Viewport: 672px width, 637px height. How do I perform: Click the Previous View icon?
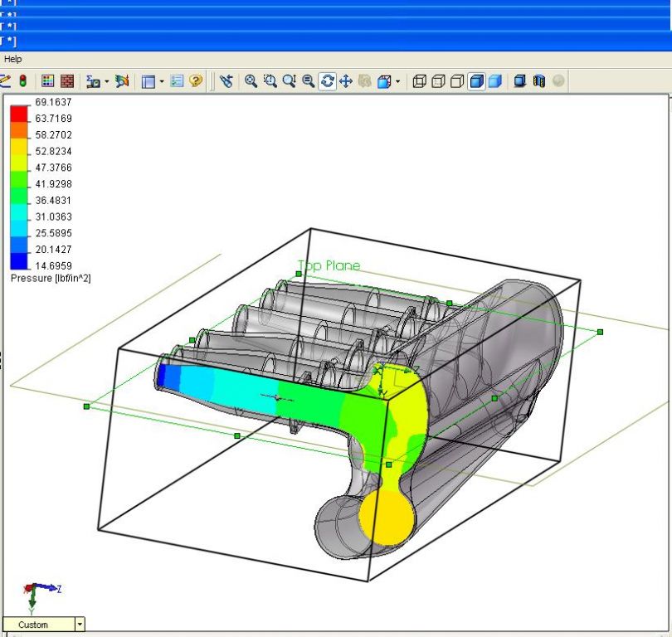tap(226, 81)
